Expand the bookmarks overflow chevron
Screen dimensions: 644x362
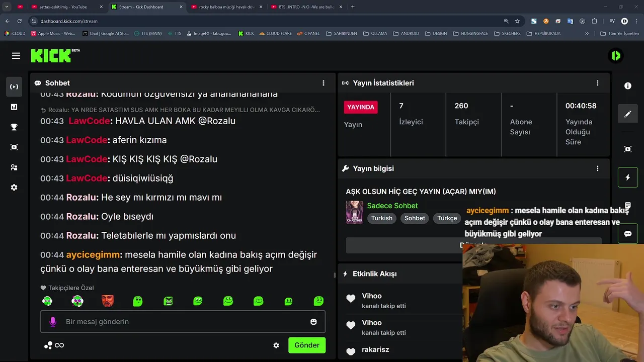point(587,34)
